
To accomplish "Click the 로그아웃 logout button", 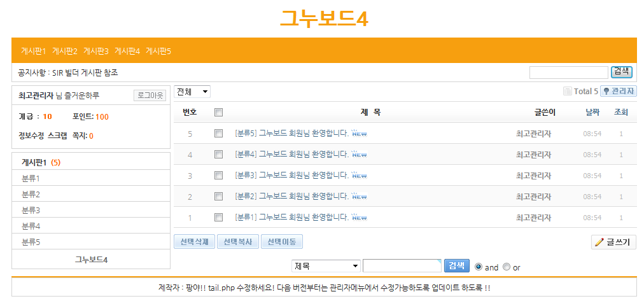I will [150, 95].
